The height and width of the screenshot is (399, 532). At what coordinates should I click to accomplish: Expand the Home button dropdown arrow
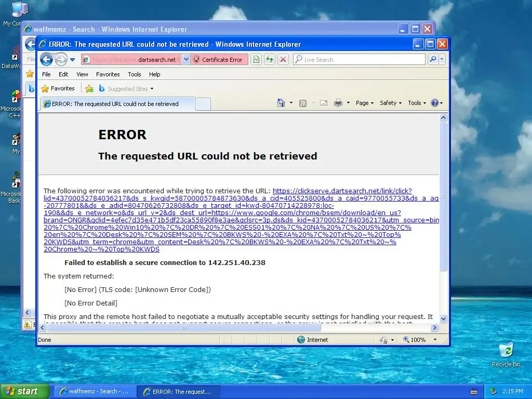(x=291, y=103)
